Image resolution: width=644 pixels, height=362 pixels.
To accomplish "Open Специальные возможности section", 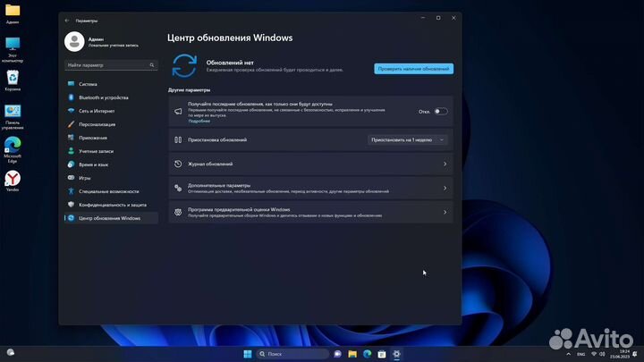I will [x=111, y=191].
